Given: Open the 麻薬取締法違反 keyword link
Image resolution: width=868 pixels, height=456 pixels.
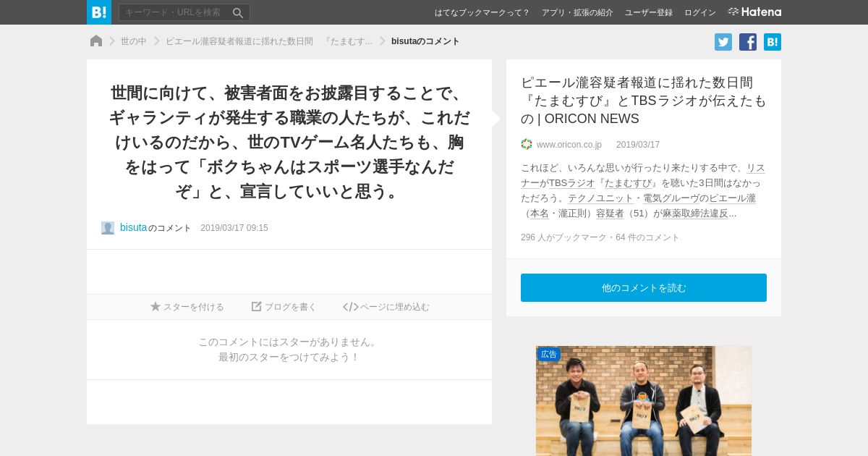Looking at the screenshot, I should pyautogui.click(x=695, y=214).
